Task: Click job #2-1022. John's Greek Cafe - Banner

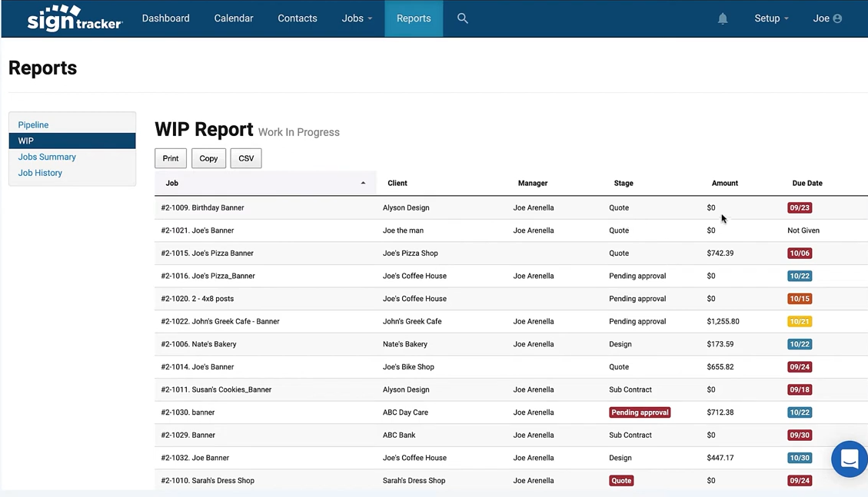Action: pos(221,321)
